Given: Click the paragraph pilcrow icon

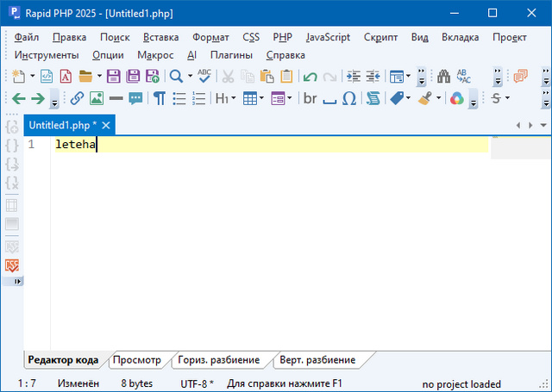Looking at the screenshot, I should (x=160, y=98).
